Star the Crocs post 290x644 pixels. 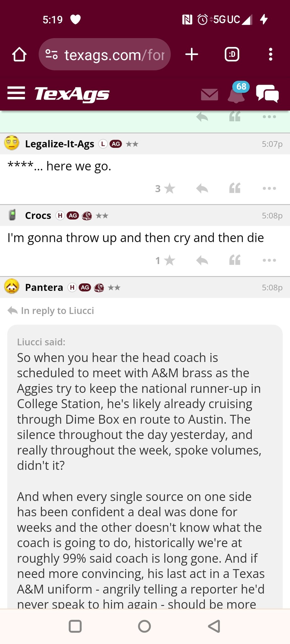pos(169,260)
